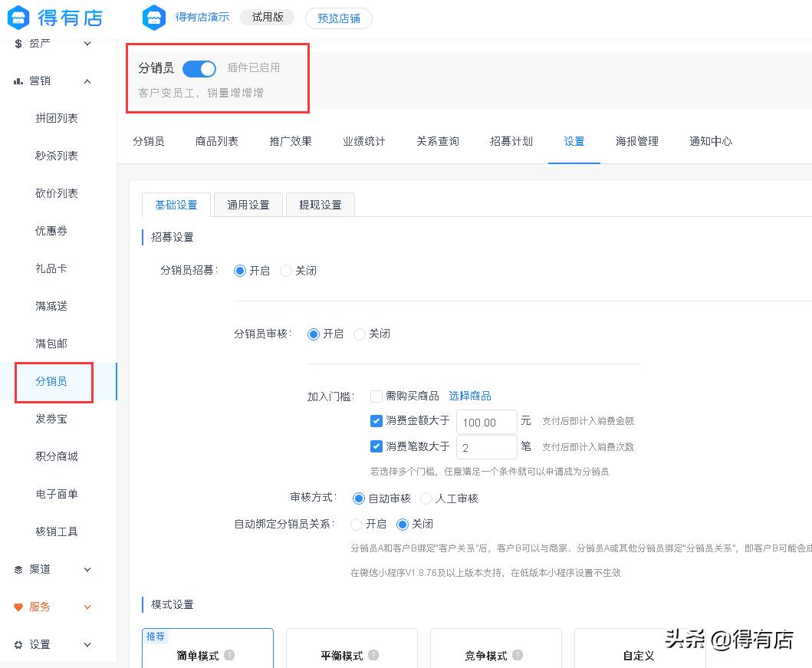Viewport: 812px width, 668px height.
Task: Click the dollar icon next to 资产
Action: [19, 44]
